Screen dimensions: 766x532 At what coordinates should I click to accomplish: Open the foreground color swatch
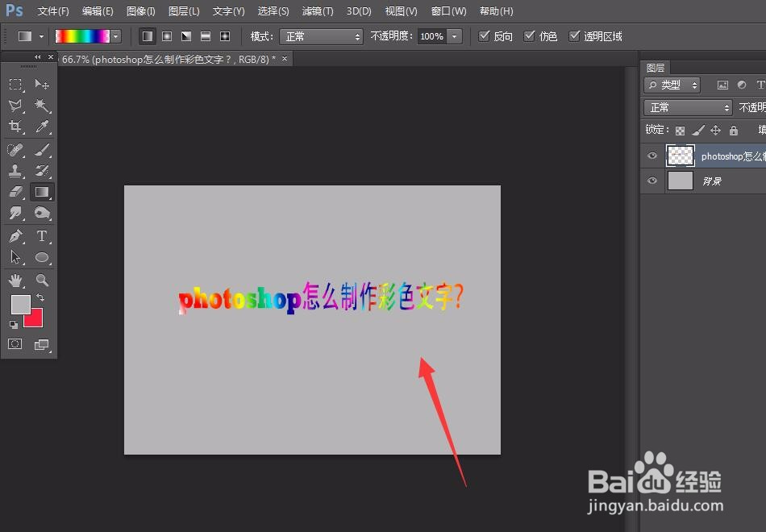coord(20,305)
